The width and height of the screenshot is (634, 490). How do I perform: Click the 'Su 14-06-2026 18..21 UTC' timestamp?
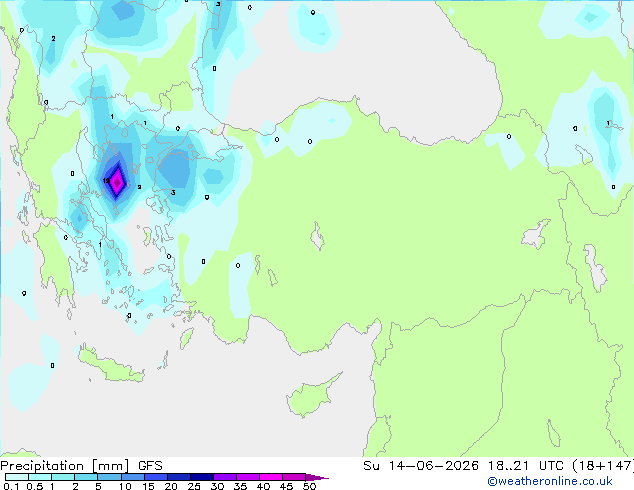pyautogui.click(x=463, y=466)
